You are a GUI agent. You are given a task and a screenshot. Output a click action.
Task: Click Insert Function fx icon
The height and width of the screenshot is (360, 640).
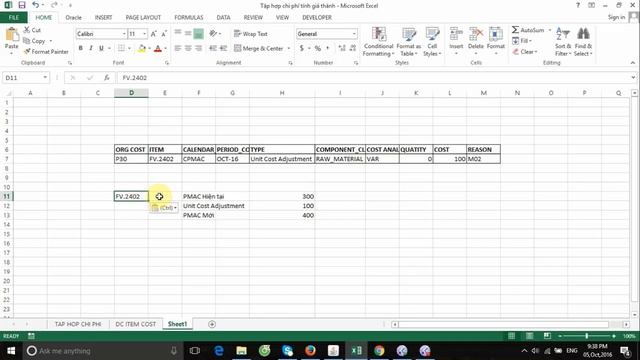[x=107, y=78]
